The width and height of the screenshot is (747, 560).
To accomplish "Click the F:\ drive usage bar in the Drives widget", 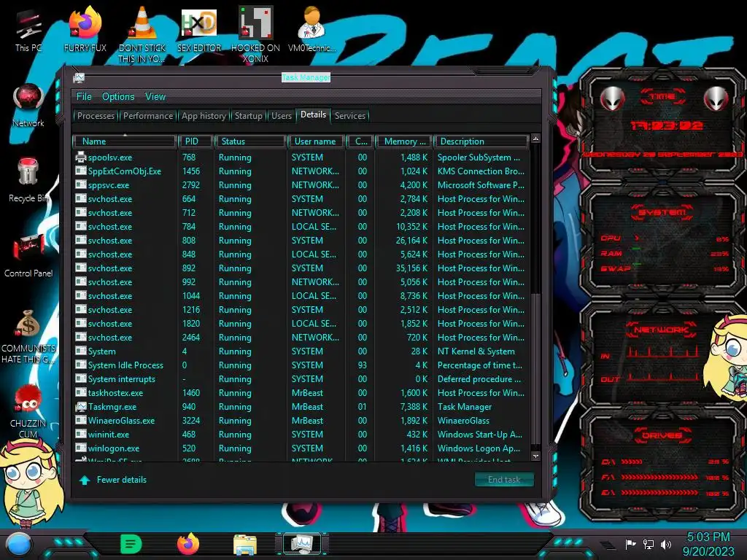I will coord(659,477).
